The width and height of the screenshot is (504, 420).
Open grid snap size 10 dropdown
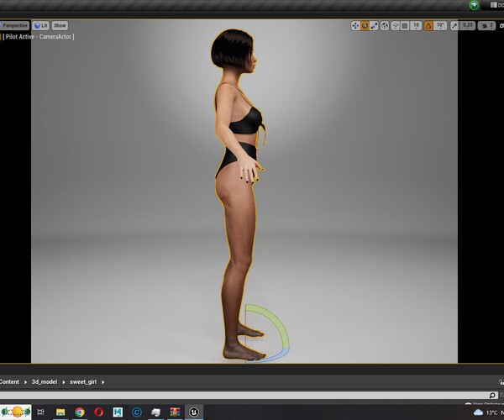coord(417,26)
